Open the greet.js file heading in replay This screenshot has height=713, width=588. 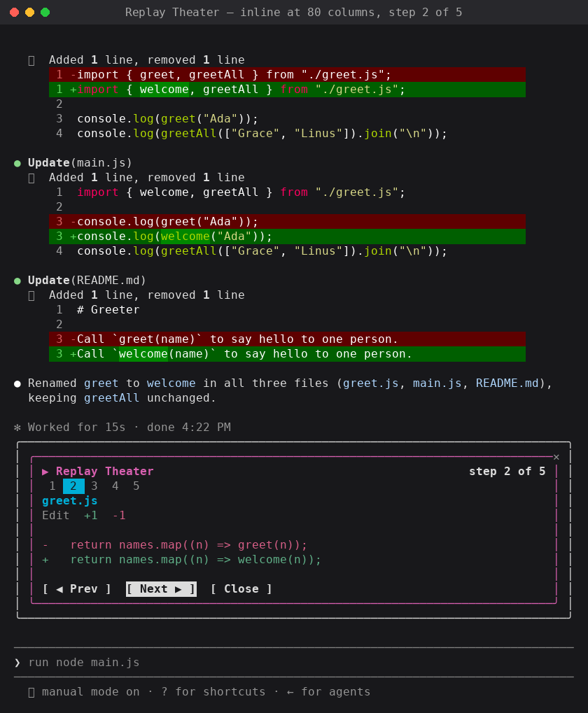(x=69, y=501)
